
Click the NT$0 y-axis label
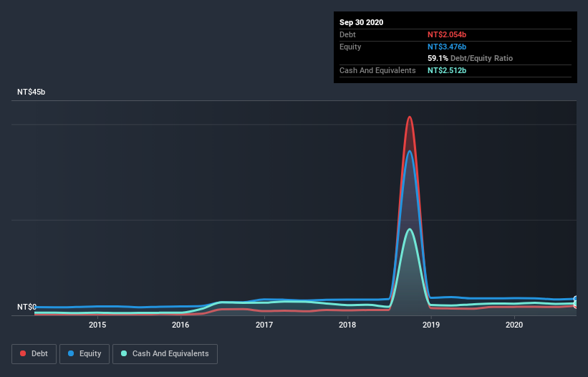(27, 307)
